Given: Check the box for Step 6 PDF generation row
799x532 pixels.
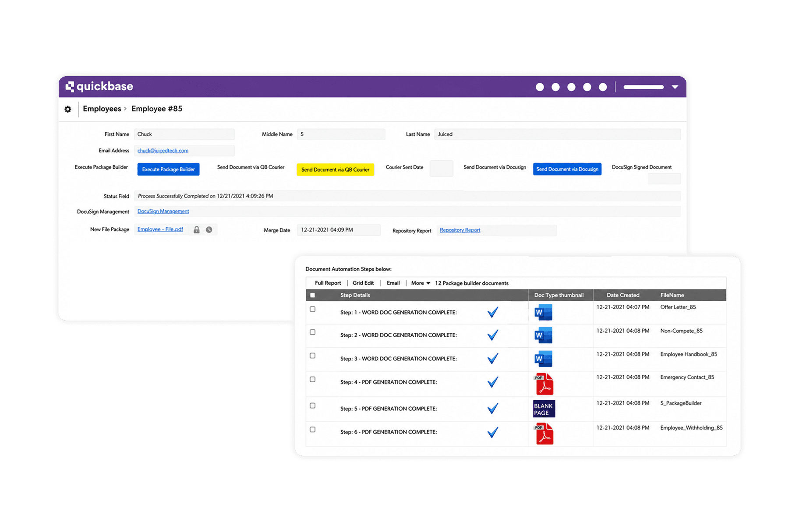Looking at the screenshot, I should [312, 430].
